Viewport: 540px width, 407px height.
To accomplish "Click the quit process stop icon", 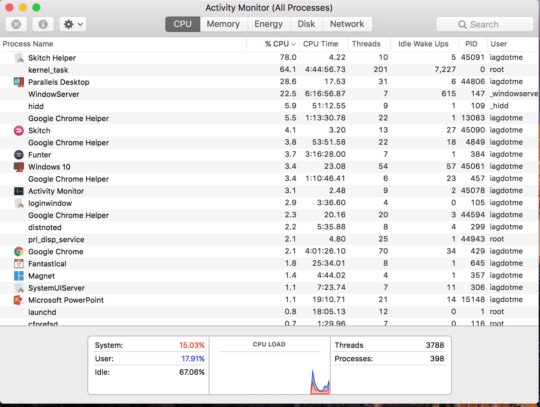I will (16, 24).
